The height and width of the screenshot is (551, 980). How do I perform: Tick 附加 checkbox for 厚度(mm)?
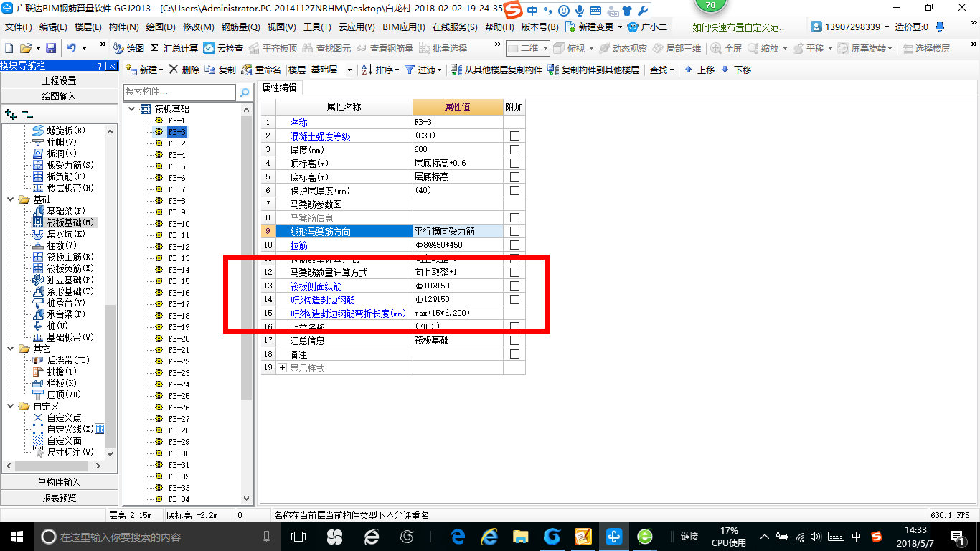point(514,150)
